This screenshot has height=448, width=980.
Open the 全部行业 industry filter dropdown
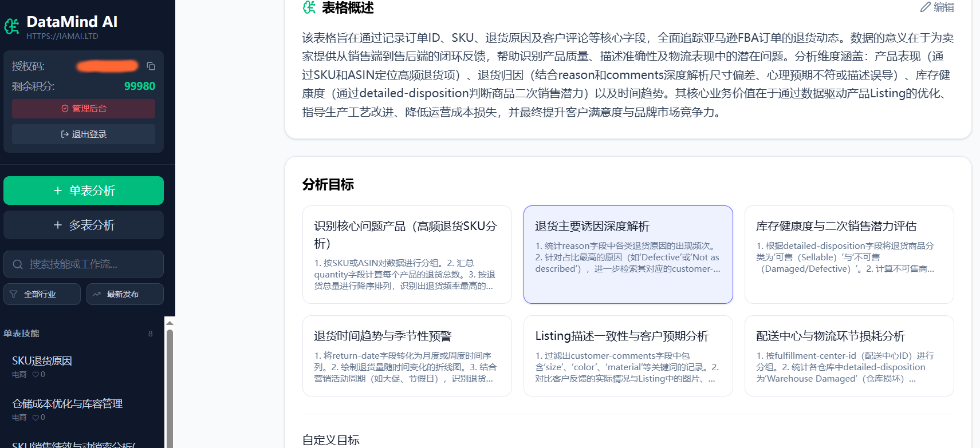point(42,294)
